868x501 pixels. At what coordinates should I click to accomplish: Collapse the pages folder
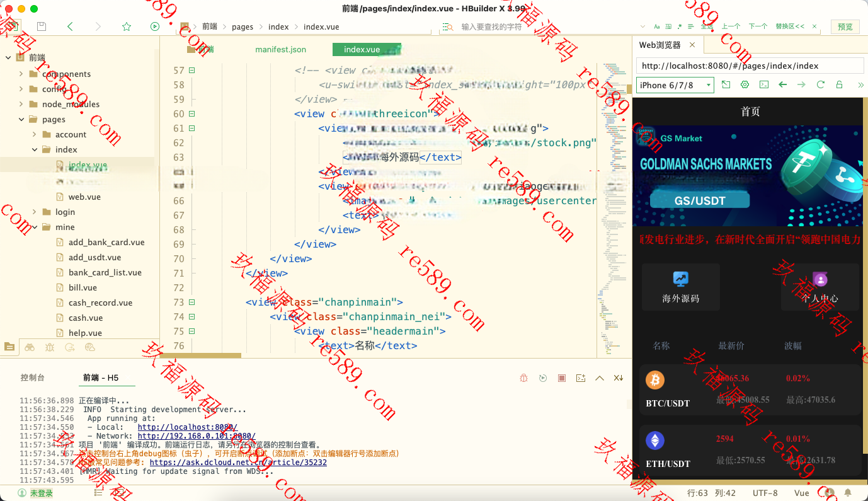tap(21, 119)
